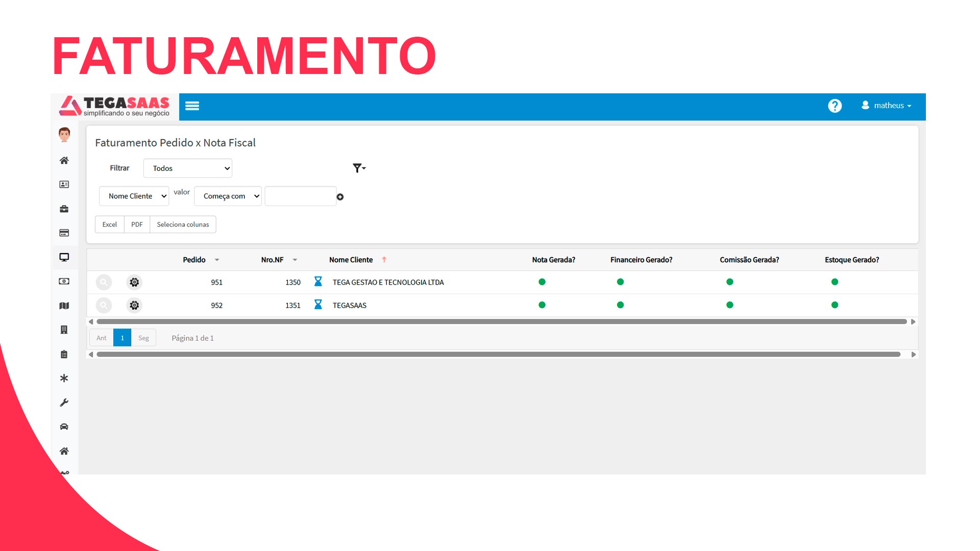Click the PDF export button
Viewport: 980px width, 551px height.
pos(137,224)
